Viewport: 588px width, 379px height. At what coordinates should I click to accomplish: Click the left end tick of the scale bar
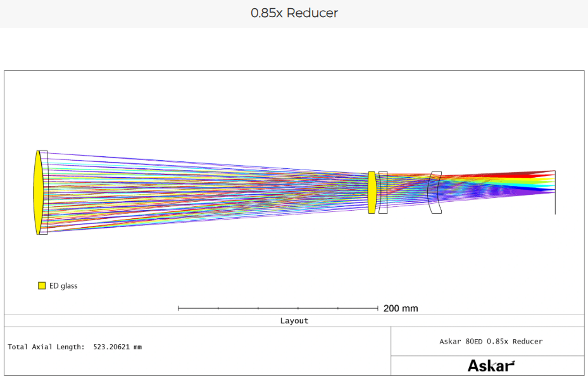pos(178,308)
